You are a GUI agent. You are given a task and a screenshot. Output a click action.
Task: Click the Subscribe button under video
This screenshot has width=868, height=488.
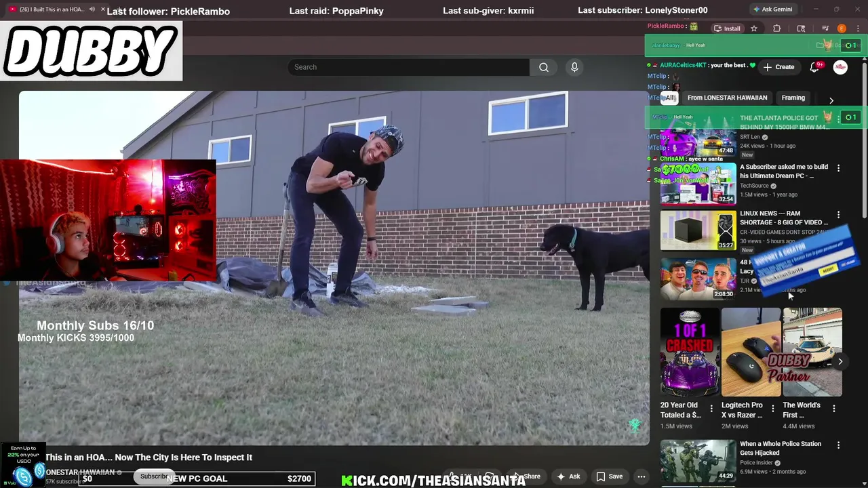pos(155,476)
